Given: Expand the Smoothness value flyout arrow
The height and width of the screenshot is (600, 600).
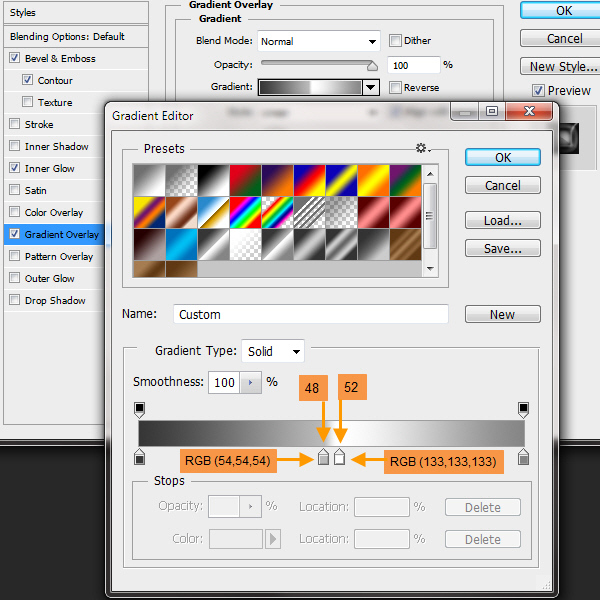Looking at the screenshot, I should [x=249, y=383].
